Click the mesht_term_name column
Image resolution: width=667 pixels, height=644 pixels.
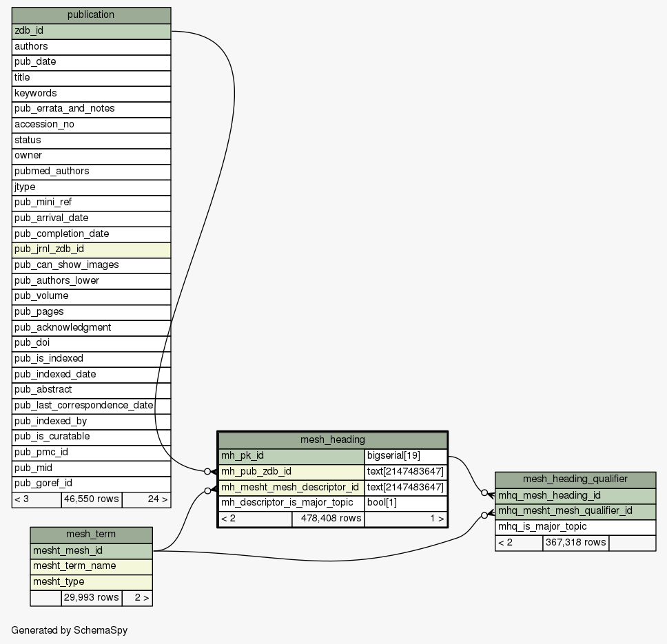click(x=91, y=566)
